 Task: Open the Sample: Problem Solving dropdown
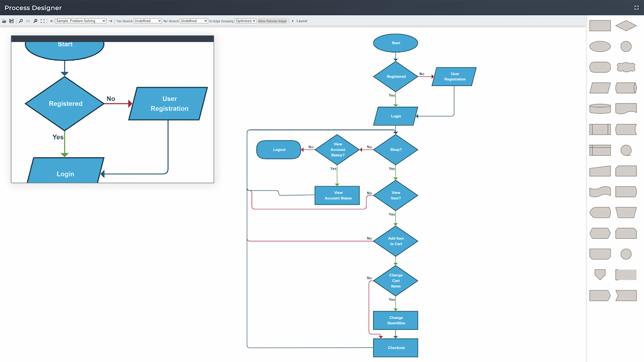click(80, 20)
